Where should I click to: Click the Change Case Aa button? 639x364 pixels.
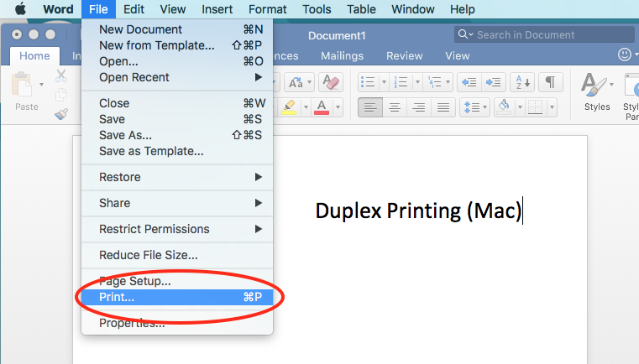click(299, 83)
